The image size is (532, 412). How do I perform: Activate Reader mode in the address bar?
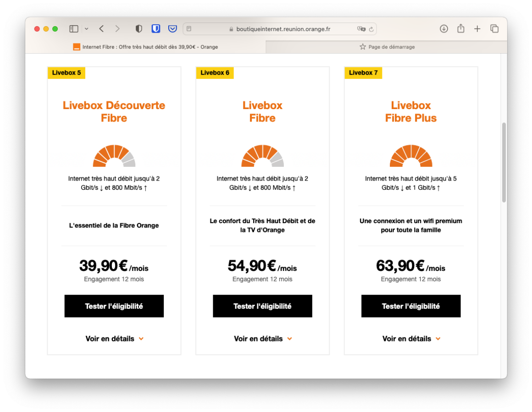(188, 28)
